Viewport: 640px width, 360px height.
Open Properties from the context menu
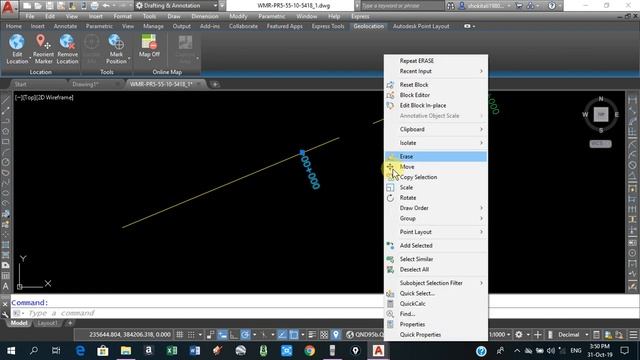click(436, 324)
